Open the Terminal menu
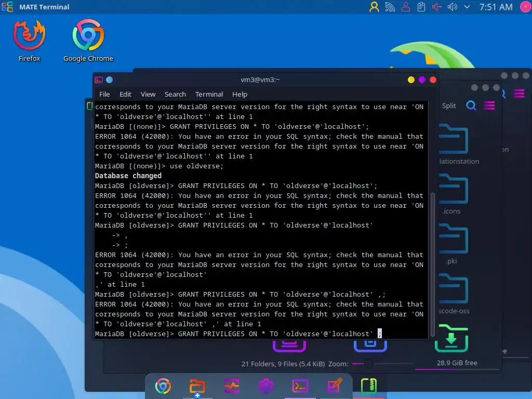The width and height of the screenshot is (532, 399). coord(209,95)
